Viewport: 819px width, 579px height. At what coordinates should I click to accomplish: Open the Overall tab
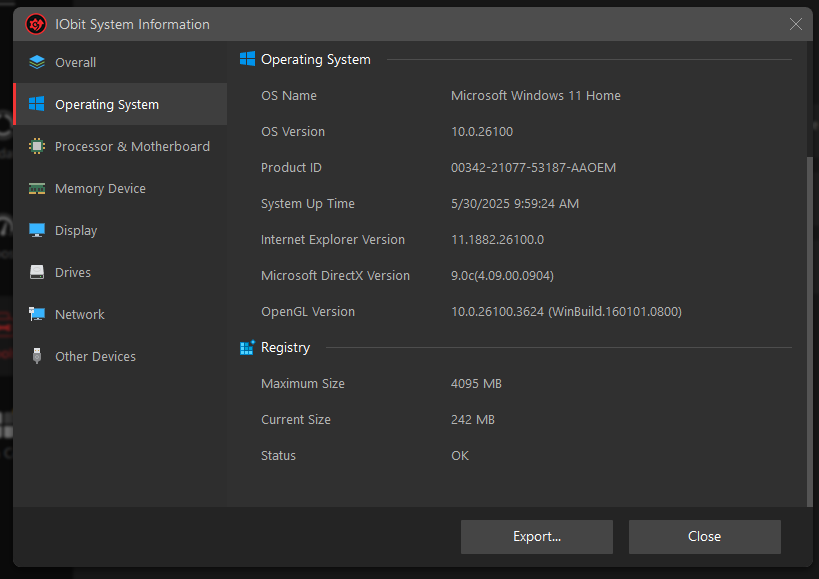click(x=120, y=62)
